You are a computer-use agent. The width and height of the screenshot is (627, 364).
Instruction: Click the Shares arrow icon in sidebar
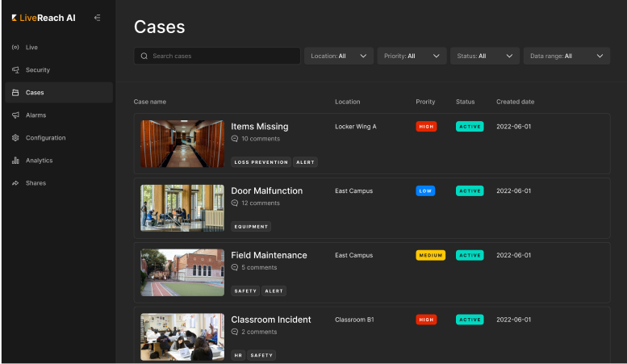(x=15, y=183)
